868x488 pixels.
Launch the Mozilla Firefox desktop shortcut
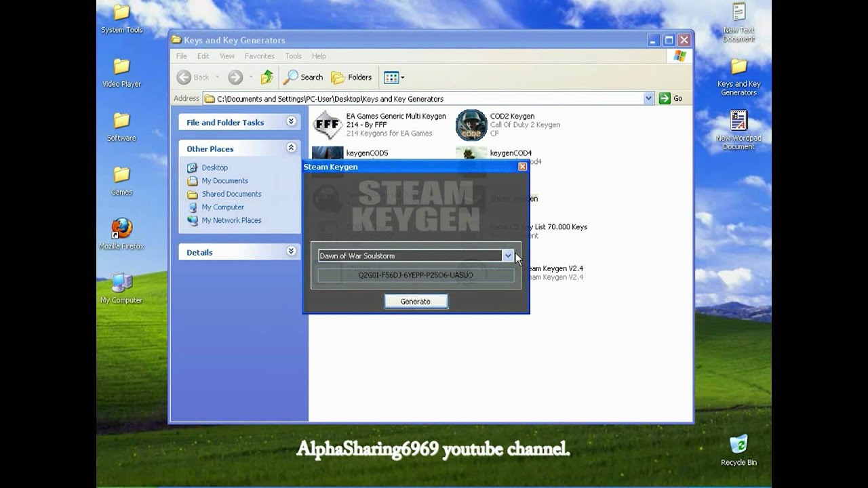click(121, 234)
